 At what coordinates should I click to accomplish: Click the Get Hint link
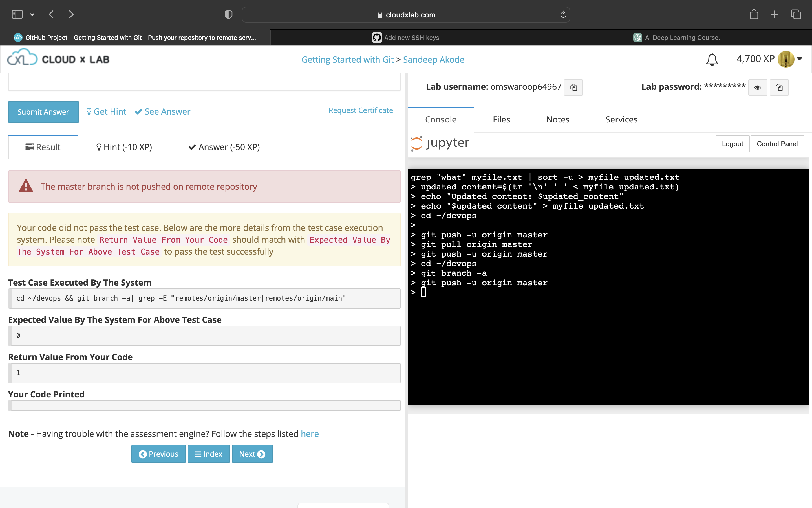pos(106,111)
